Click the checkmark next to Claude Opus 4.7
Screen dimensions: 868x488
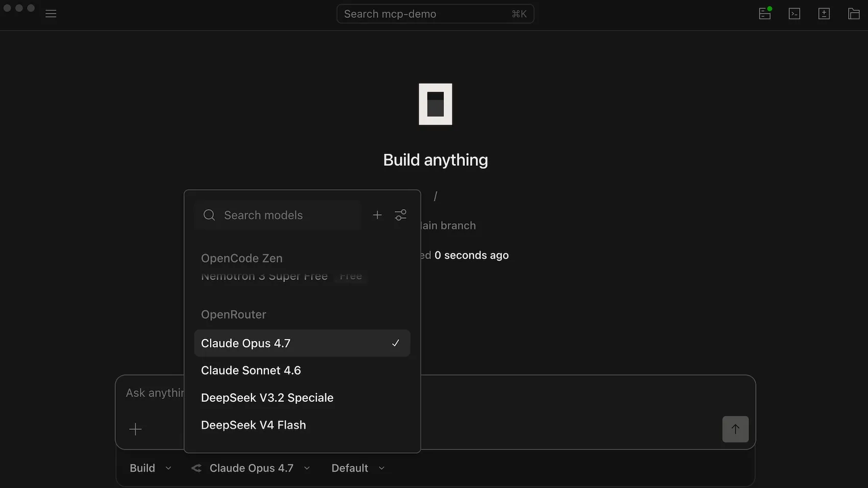(x=396, y=343)
